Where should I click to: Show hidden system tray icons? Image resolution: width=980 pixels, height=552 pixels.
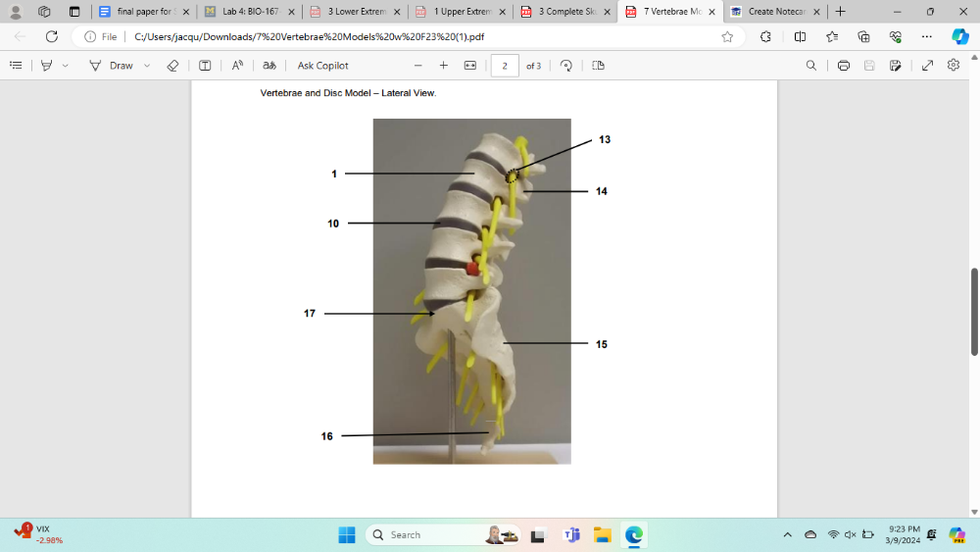point(787,534)
